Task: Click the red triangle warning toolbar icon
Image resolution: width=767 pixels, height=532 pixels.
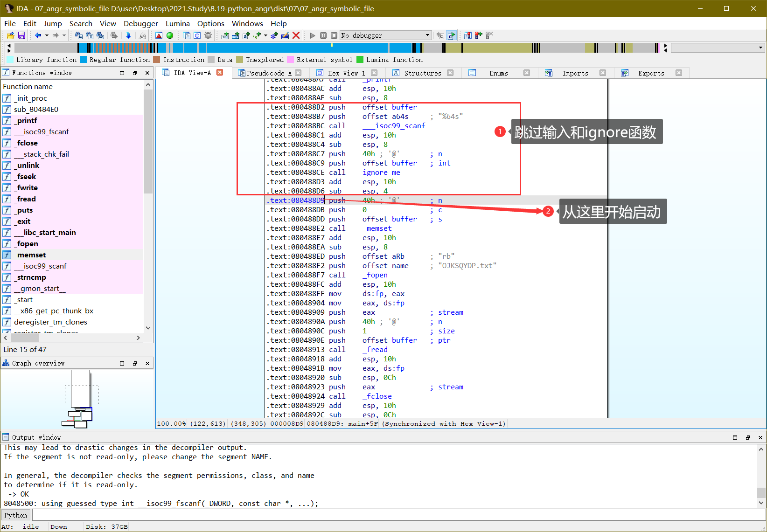Action: tap(159, 35)
